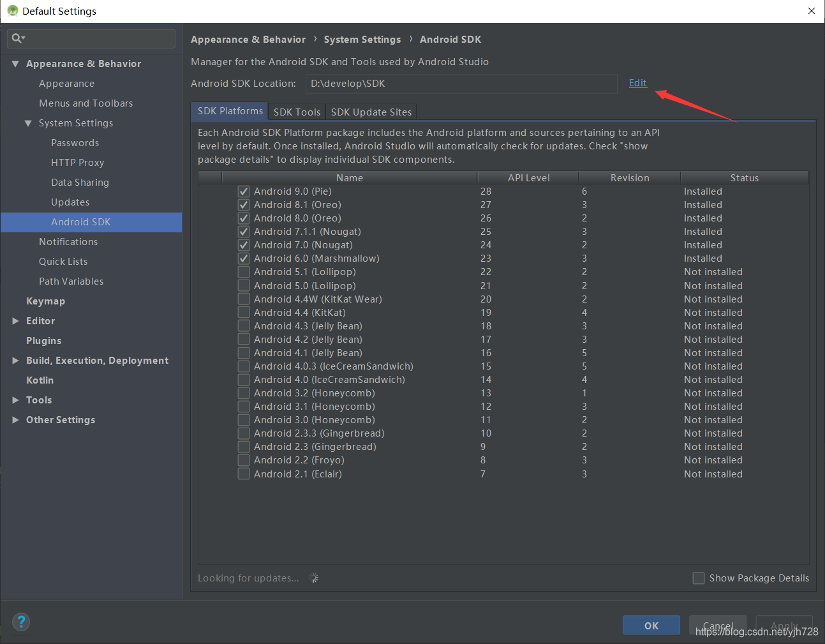Screen dimensions: 825x644
Task: Click the Android SDK Location path field
Action: click(x=461, y=84)
